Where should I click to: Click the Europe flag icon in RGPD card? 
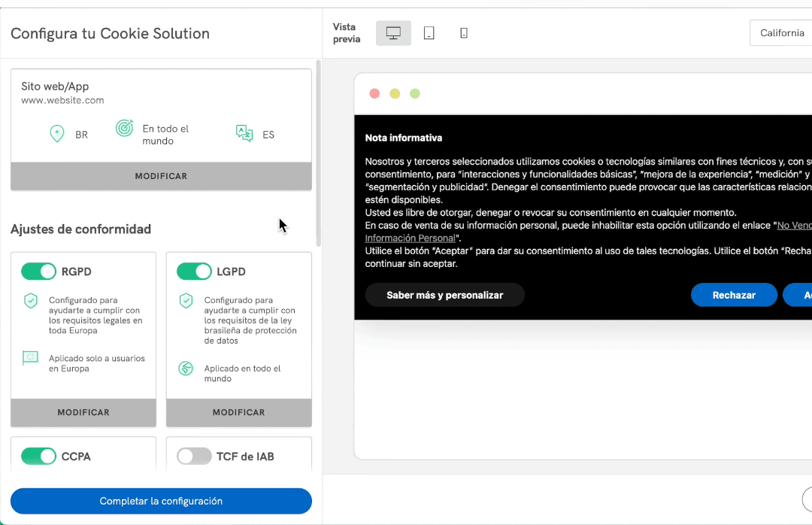click(x=31, y=358)
